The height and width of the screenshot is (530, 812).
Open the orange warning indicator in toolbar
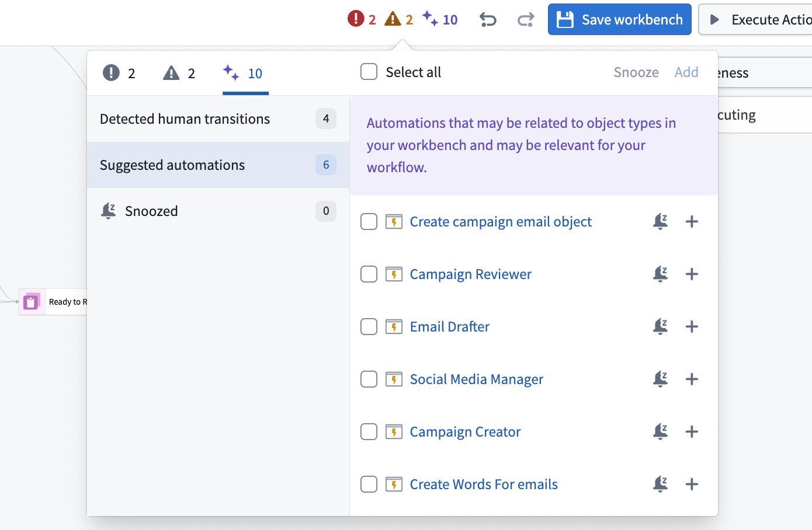tap(399, 19)
